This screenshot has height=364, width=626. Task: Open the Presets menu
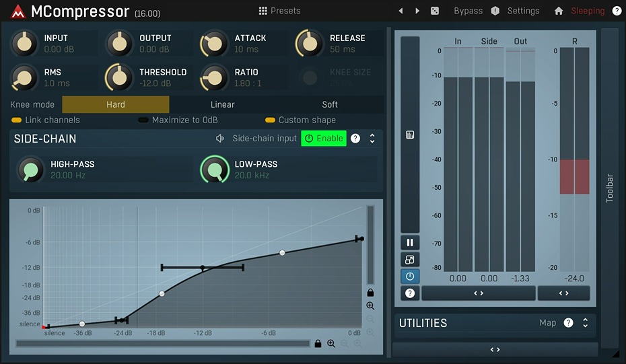tap(279, 11)
